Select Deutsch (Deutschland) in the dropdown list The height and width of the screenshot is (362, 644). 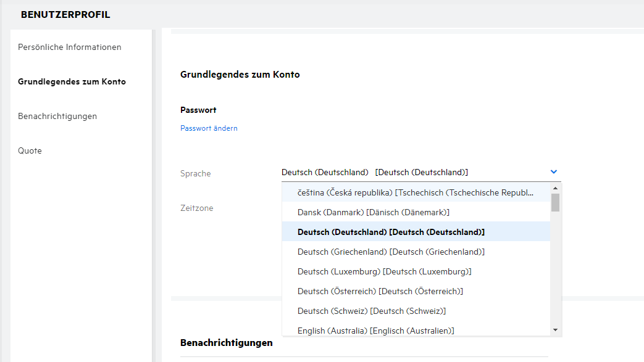click(x=390, y=232)
